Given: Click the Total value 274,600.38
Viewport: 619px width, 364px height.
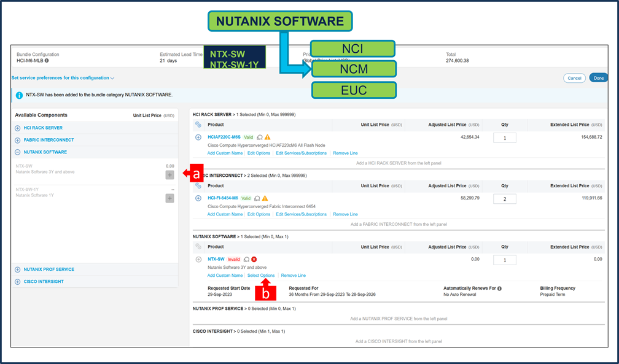Looking at the screenshot, I should click(457, 61).
